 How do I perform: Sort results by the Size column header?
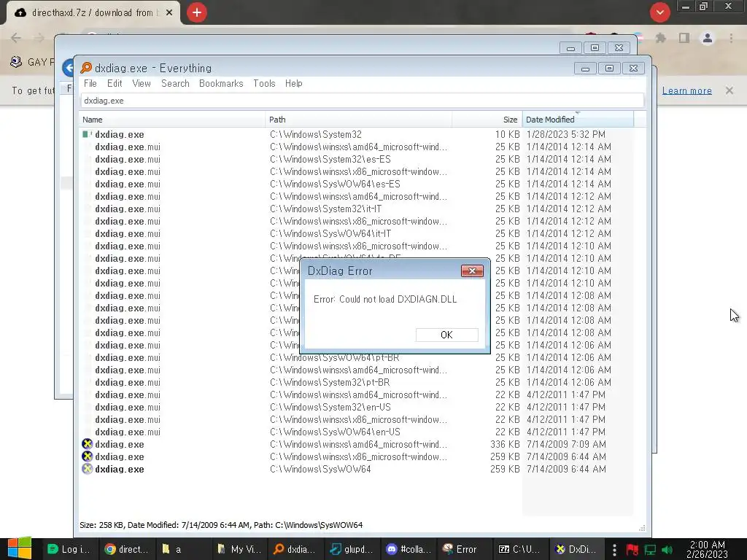point(487,120)
